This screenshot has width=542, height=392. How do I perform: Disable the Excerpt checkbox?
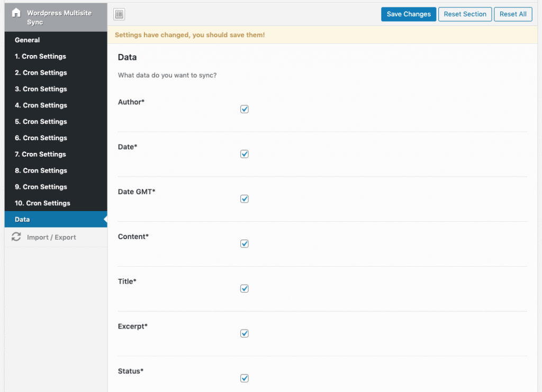point(245,333)
